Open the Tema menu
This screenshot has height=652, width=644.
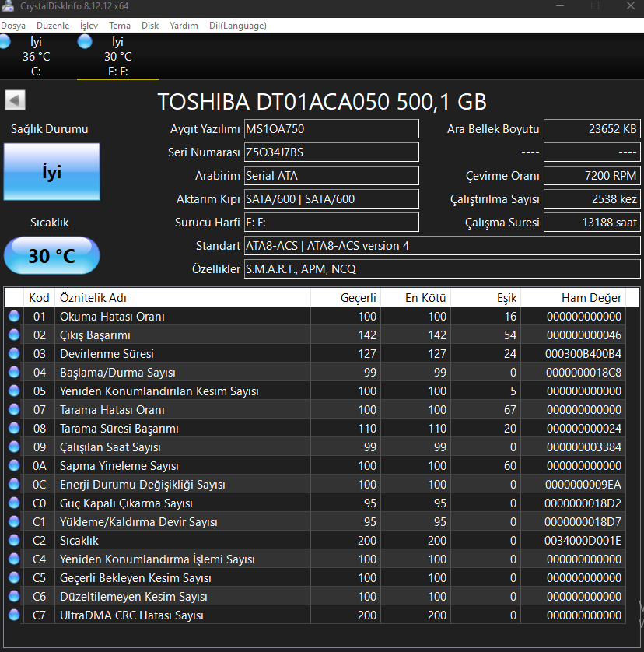[120, 26]
